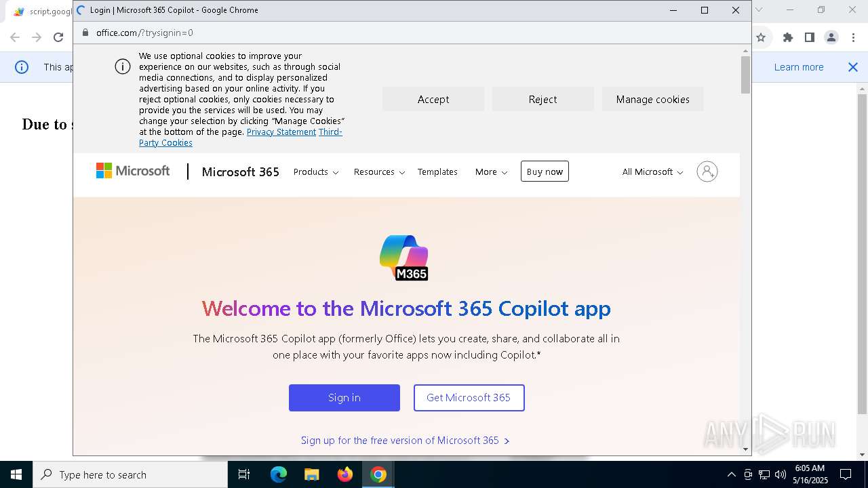Open the network icon in the tray

[x=764, y=474]
